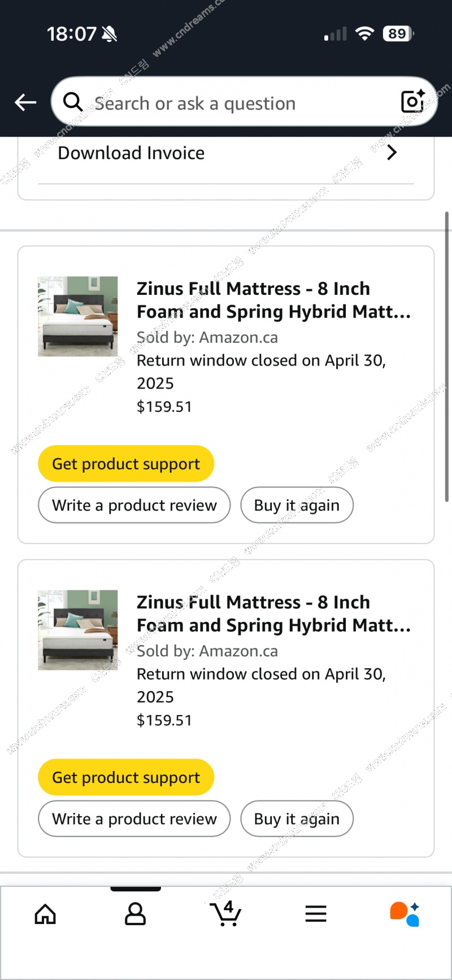Tap first Get product support button
This screenshot has height=980, width=452.
(126, 464)
